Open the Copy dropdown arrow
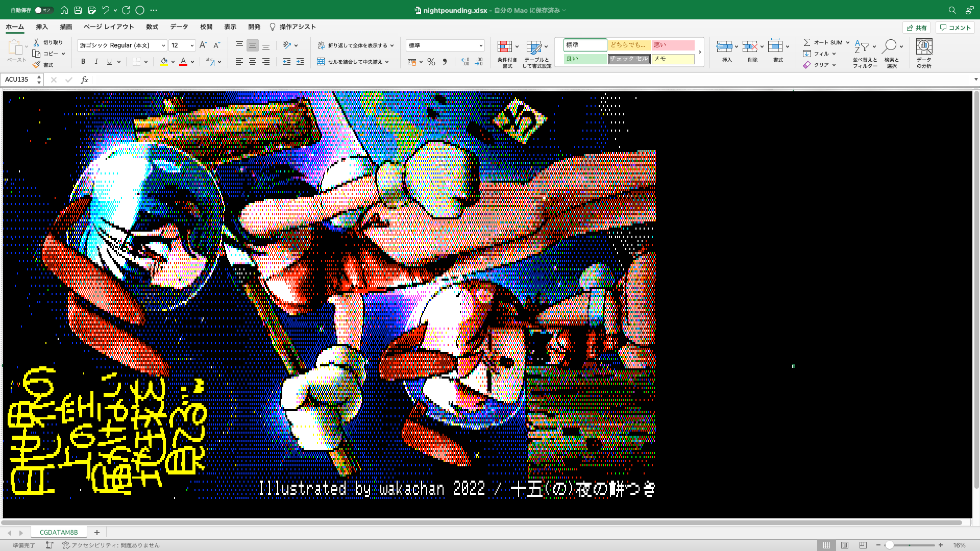980x551 pixels. [x=63, y=54]
